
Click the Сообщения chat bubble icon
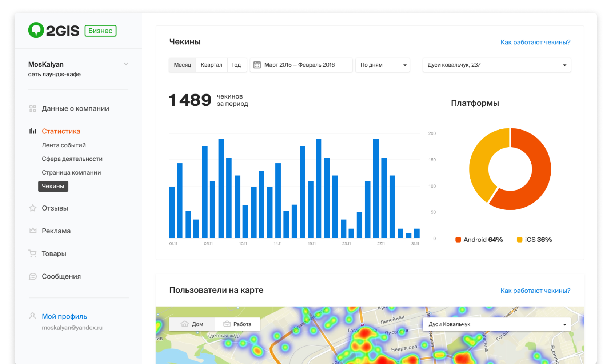(x=33, y=276)
